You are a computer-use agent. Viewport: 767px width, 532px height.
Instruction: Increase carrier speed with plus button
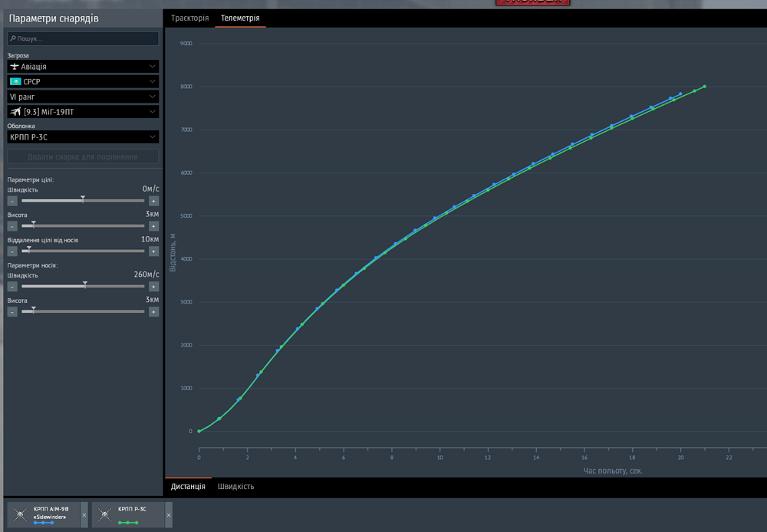click(x=153, y=287)
